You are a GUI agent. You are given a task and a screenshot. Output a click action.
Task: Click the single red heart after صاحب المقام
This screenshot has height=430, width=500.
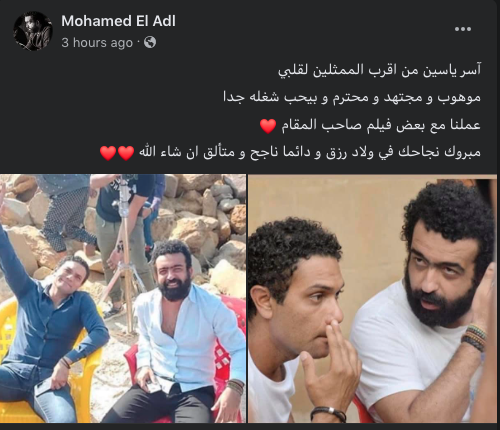[x=268, y=126]
